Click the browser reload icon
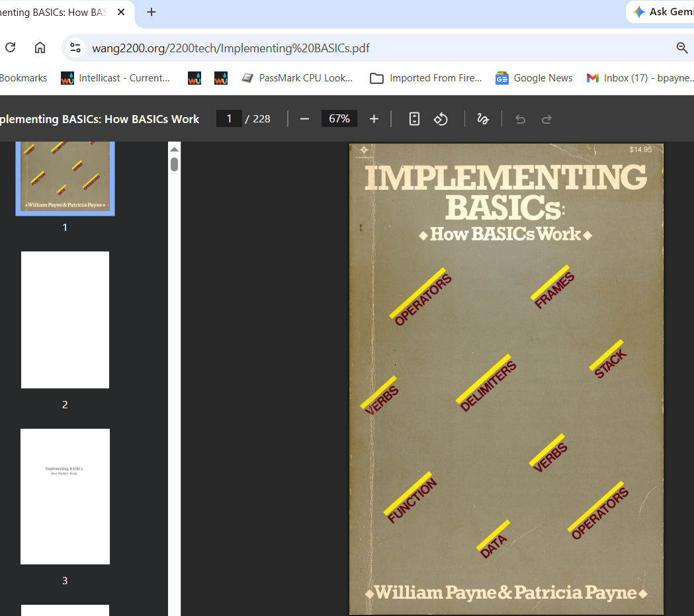Image resolution: width=694 pixels, height=616 pixels. click(10, 48)
